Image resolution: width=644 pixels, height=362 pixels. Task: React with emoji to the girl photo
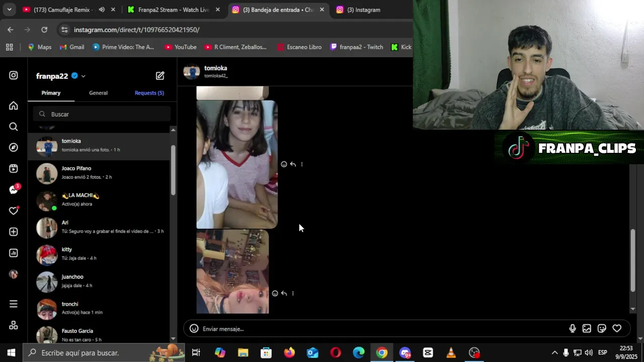(284, 164)
